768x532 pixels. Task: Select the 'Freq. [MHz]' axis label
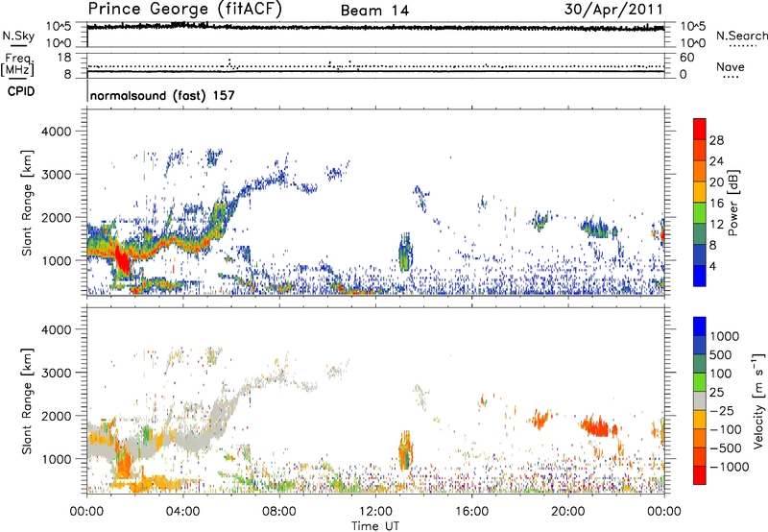(x=18, y=64)
